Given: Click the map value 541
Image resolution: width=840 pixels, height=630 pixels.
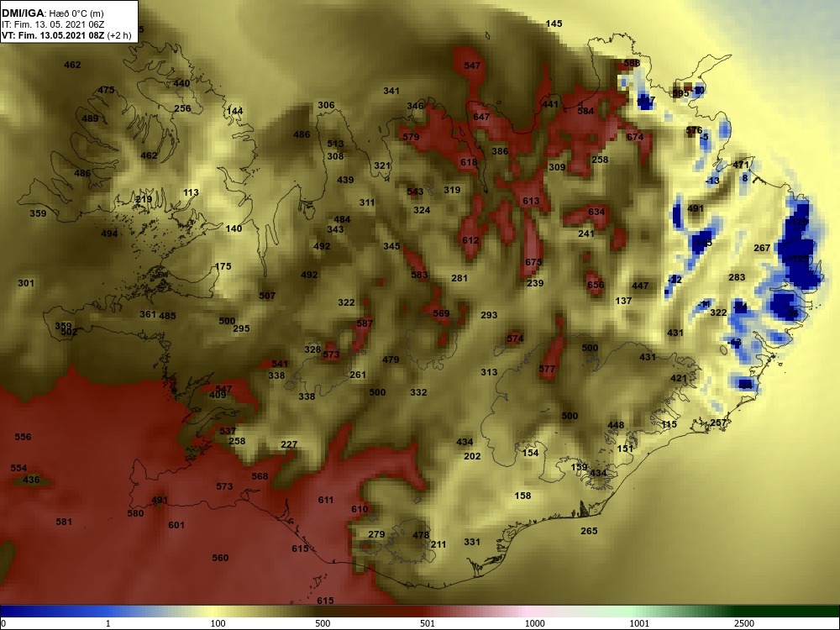Looking at the screenshot, I should pyautogui.click(x=280, y=364).
